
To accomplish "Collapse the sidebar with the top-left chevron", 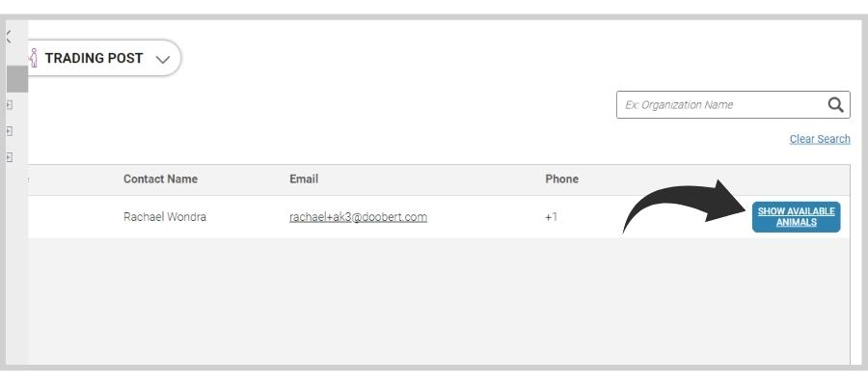I will [x=9, y=37].
